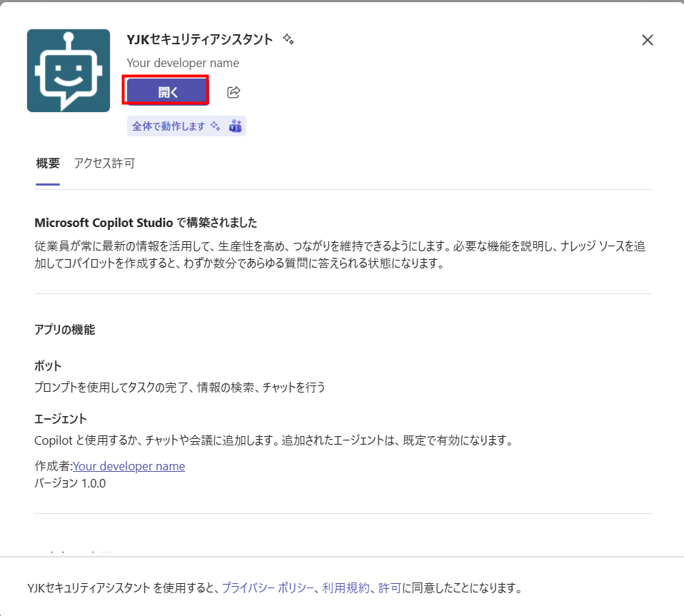
Task: Open the 利用規約 link
Action: coord(346,587)
